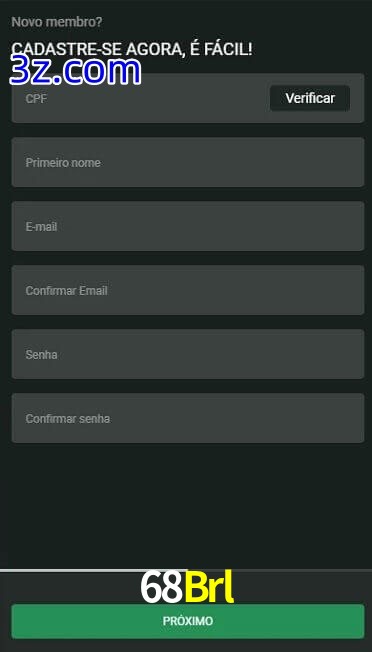The image size is (372, 652).
Task: Select the Confirmar senha field
Action: 188,418
